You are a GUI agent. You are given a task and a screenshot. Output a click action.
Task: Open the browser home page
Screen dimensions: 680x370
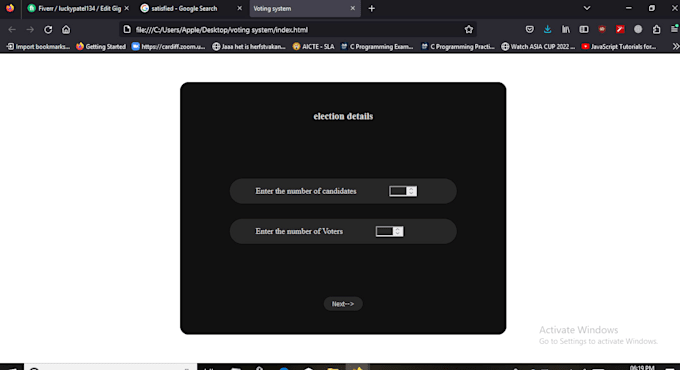(x=66, y=29)
